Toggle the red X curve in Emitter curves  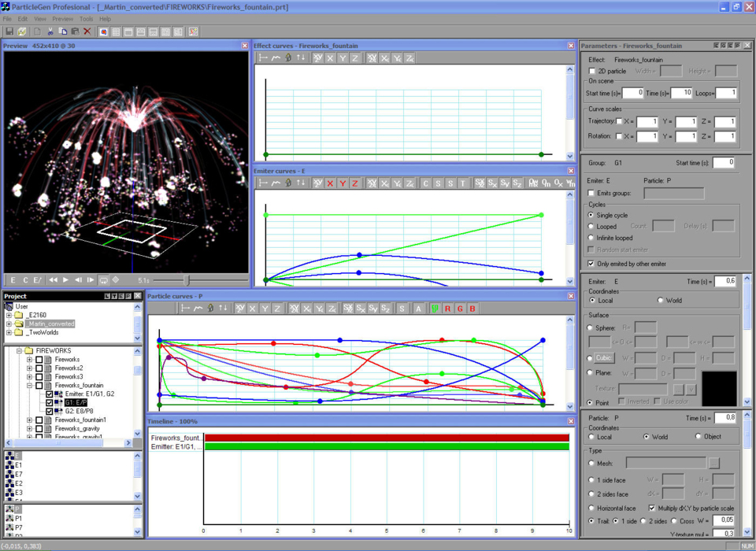[330, 183]
